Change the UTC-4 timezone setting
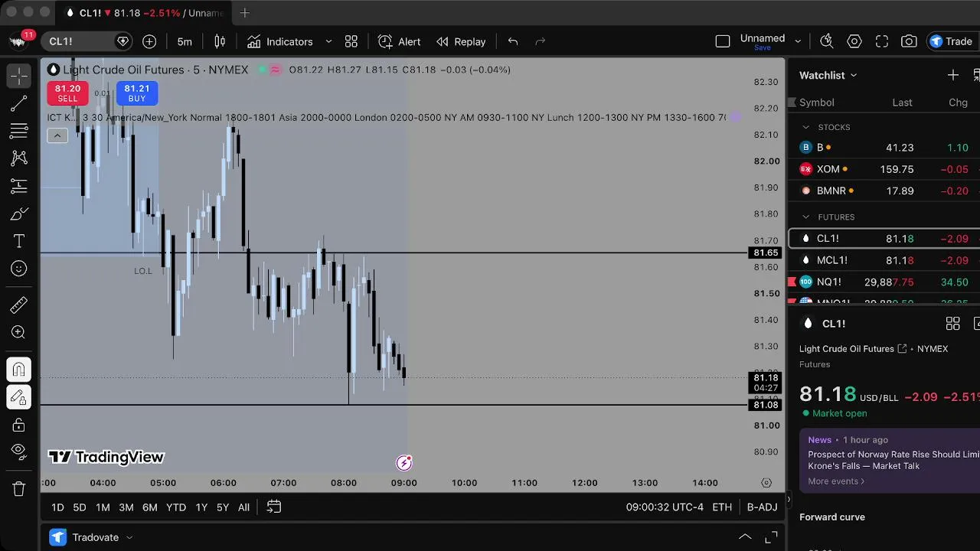 [x=665, y=507]
